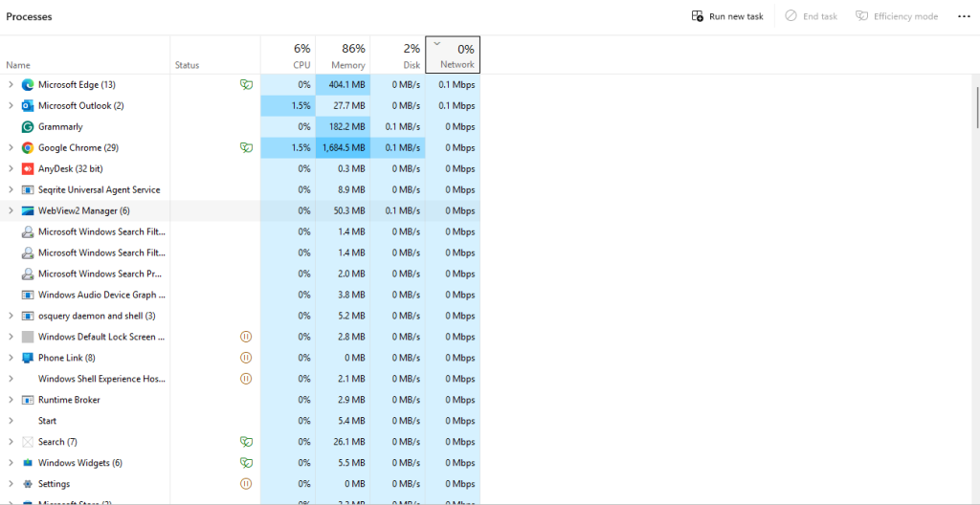Expand the Windows Shell Experience Host group
Viewport: 980px width, 505px height.
(x=10, y=379)
